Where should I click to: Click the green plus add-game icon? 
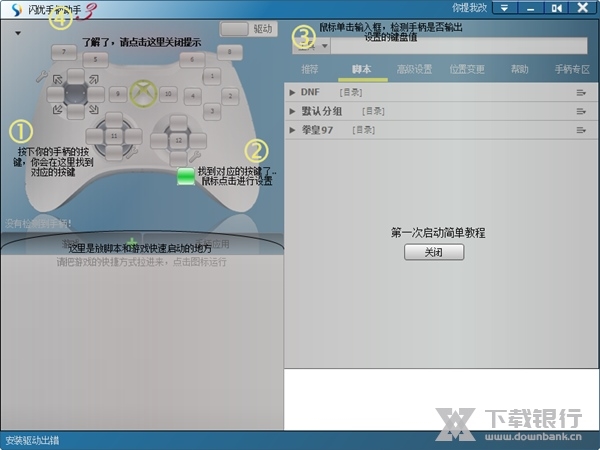point(131,242)
